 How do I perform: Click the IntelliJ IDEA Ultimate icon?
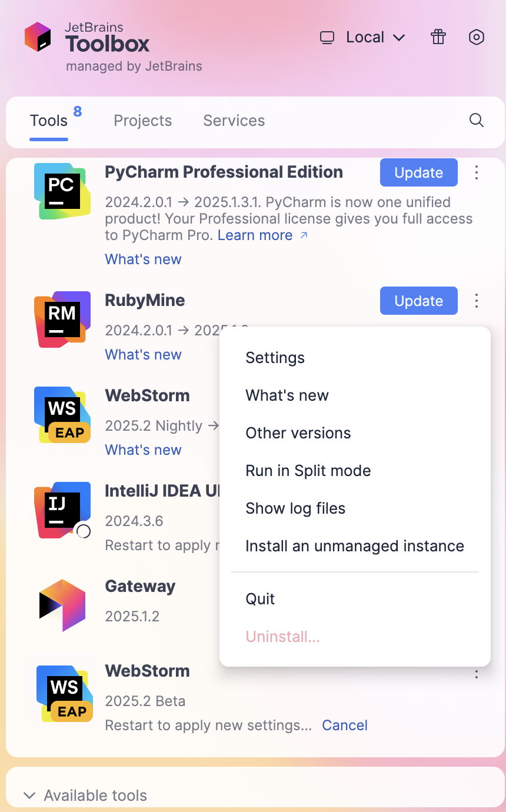pyautogui.click(x=62, y=510)
